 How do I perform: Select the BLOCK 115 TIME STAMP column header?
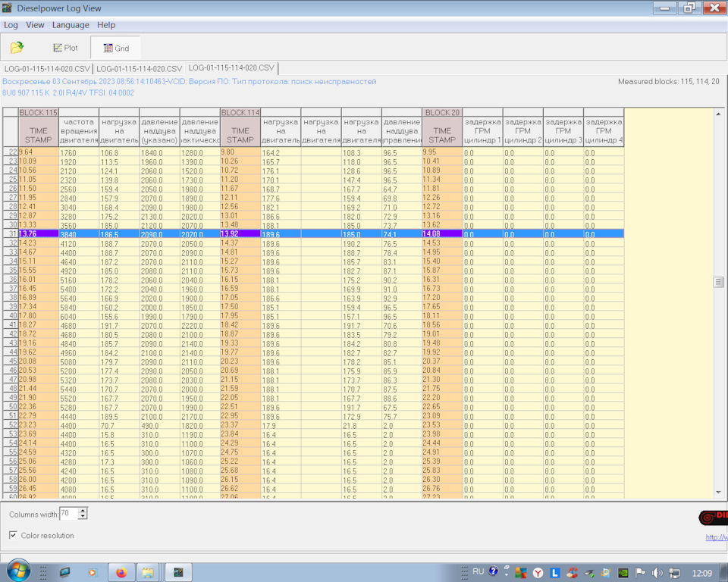pyautogui.click(x=38, y=135)
